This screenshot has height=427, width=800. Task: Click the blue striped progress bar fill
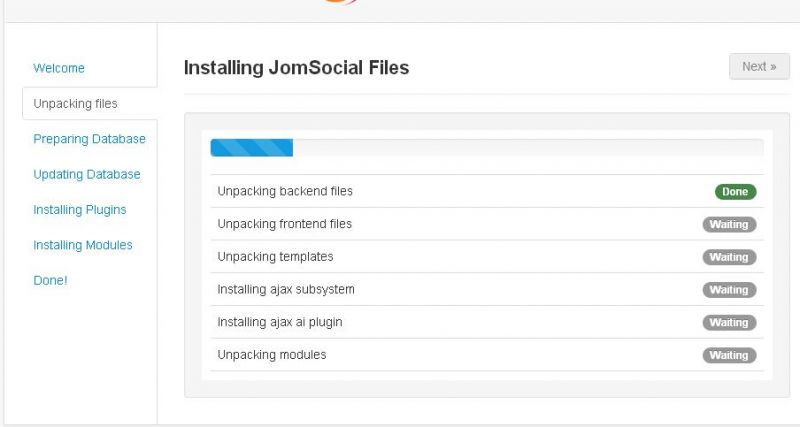tap(252, 147)
